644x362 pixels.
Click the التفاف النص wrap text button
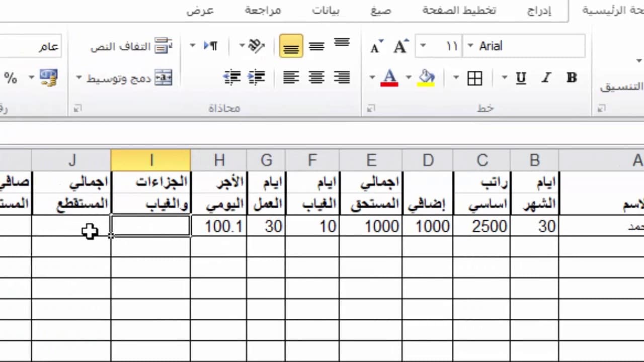(x=131, y=46)
